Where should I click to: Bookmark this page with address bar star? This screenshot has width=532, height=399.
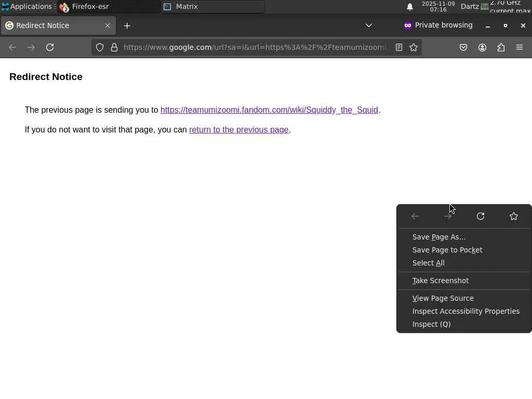pyautogui.click(x=413, y=47)
